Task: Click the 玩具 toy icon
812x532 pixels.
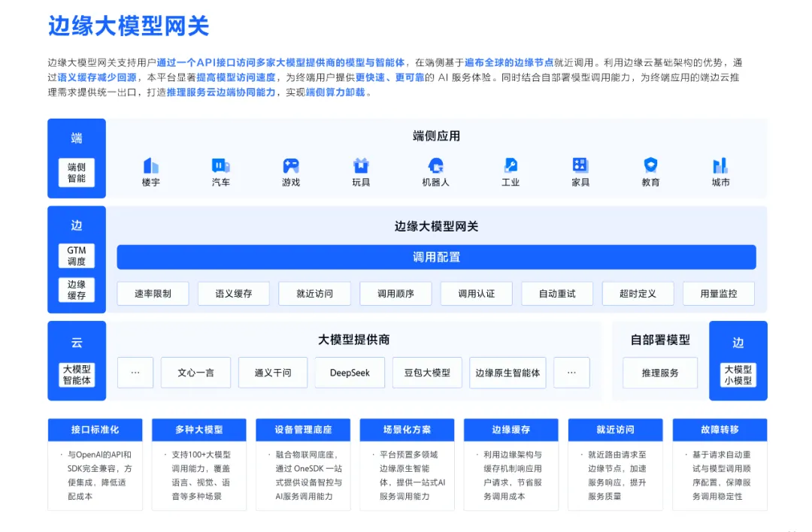Action: pos(361,165)
